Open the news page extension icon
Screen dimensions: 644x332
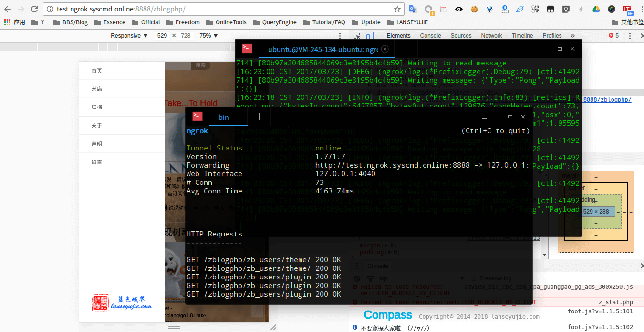[444, 9]
